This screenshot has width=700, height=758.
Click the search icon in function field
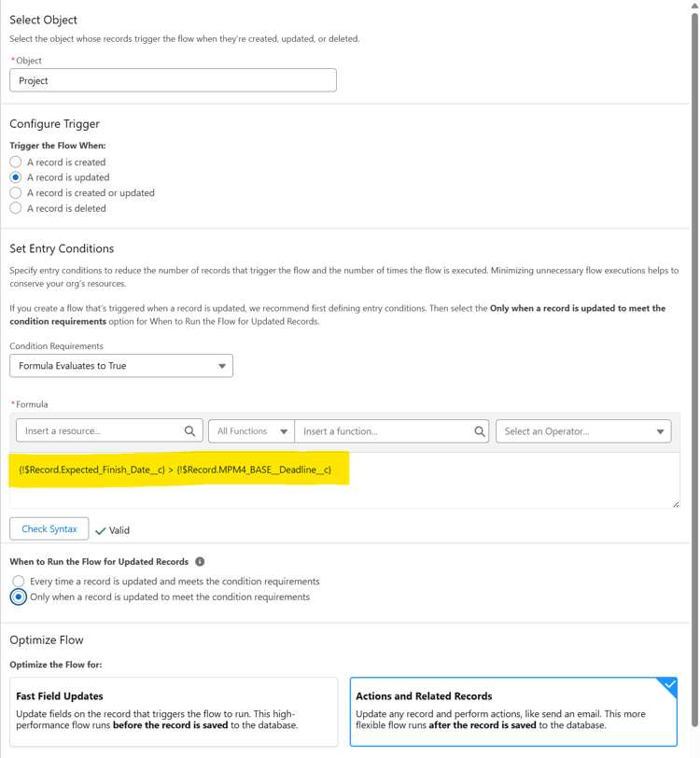pyautogui.click(x=479, y=431)
